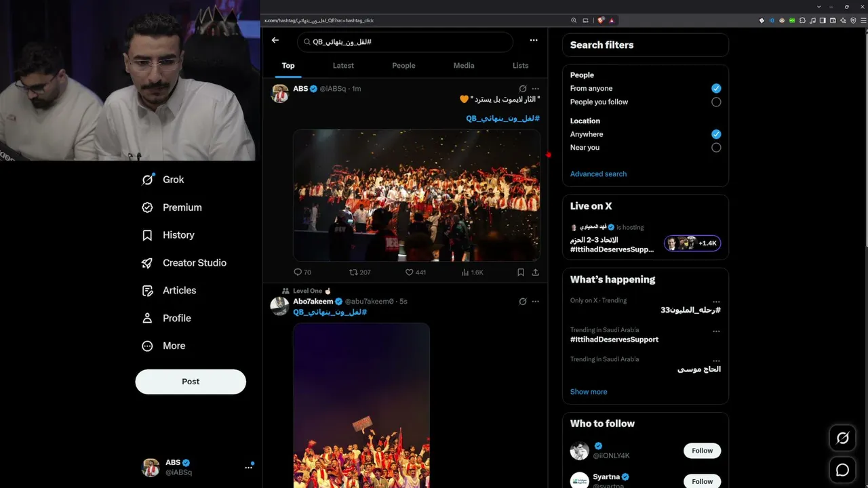The width and height of the screenshot is (868, 488).
Task: Select 'Anywhere' location filter
Action: pos(716,134)
